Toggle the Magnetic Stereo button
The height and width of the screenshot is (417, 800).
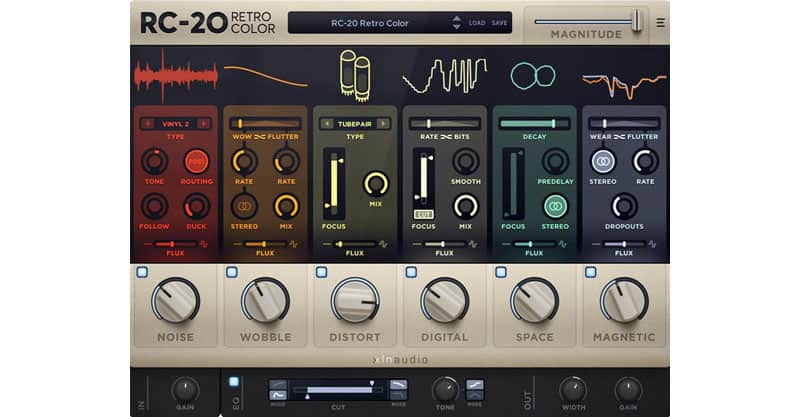point(603,161)
